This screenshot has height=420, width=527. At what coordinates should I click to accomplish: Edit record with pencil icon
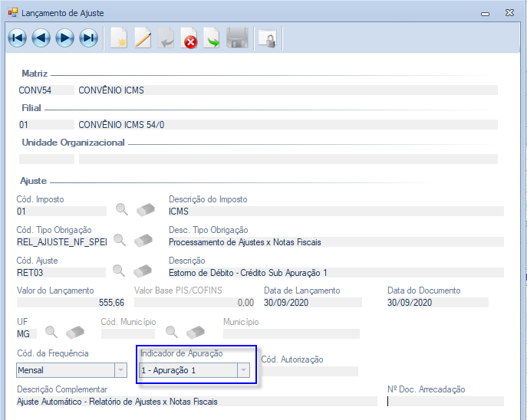pos(143,38)
